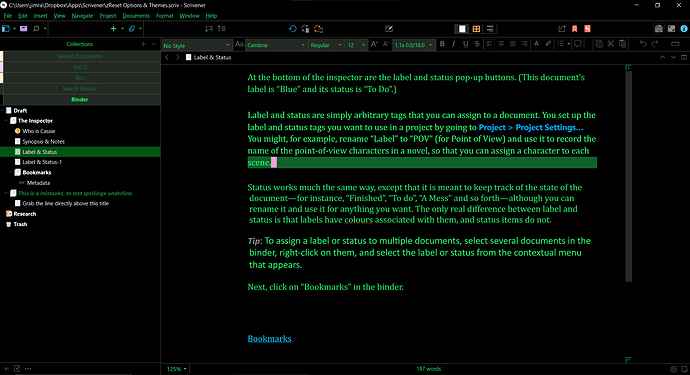Click the editor vertical scrollbar
The image size is (690, 375).
coord(629,176)
